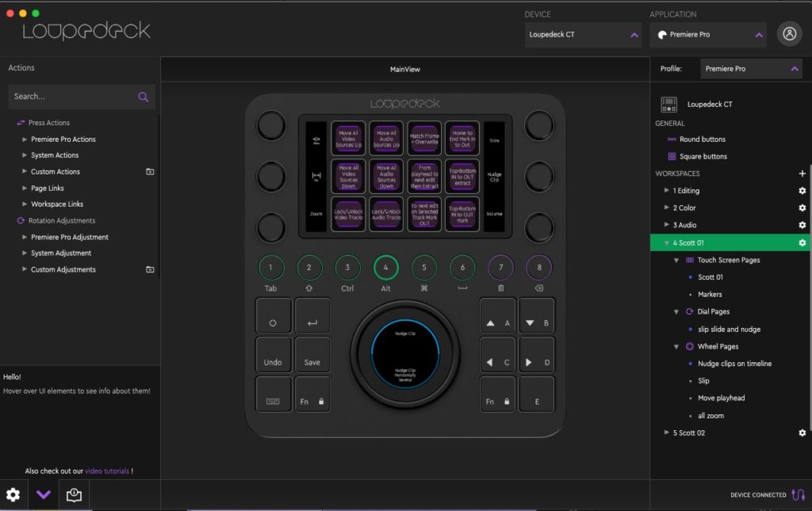This screenshot has height=511, width=812.
Task: Open Square buttons in General
Action: [x=703, y=156]
